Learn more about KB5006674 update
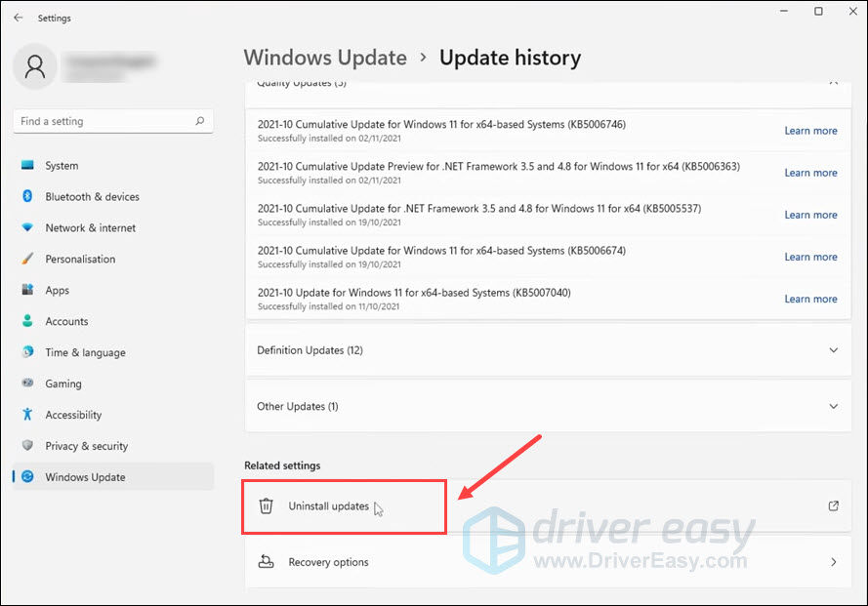The height and width of the screenshot is (606, 868). click(x=810, y=257)
